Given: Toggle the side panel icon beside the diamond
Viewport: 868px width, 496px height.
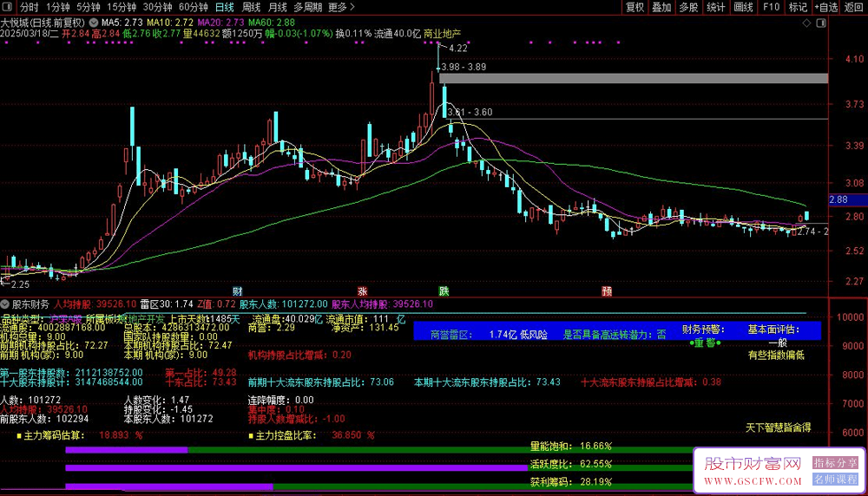Looking at the screenshot, I should 820,22.
